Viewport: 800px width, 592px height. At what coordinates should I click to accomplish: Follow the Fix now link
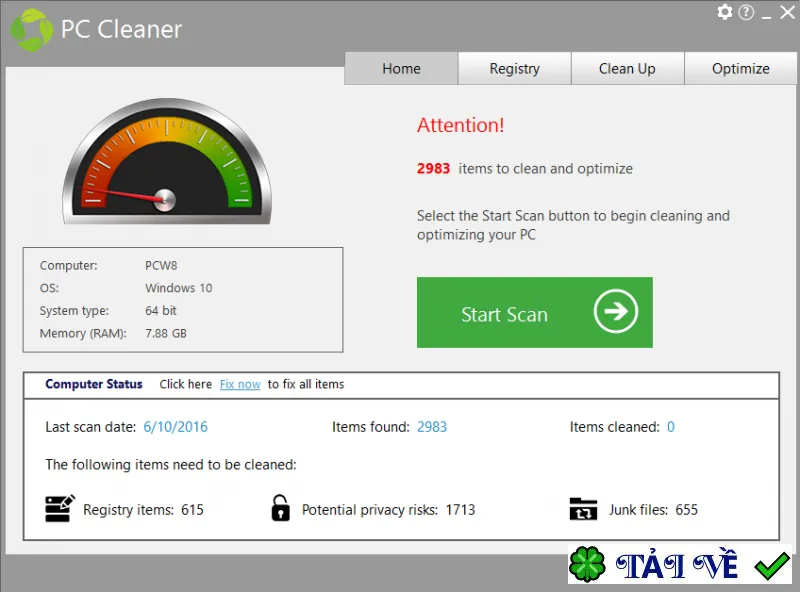pyautogui.click(x=240, y=384)
